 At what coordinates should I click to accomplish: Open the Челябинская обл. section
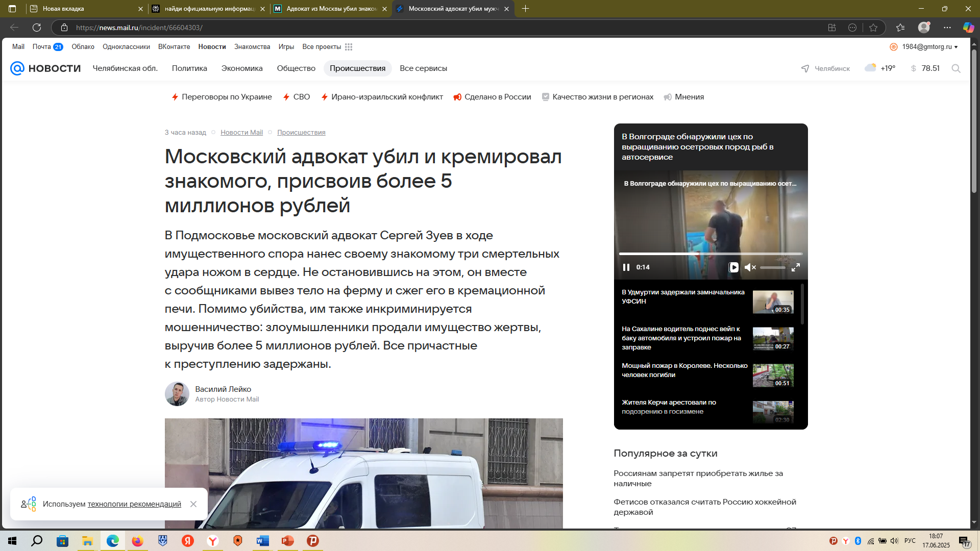coord(125,68)
